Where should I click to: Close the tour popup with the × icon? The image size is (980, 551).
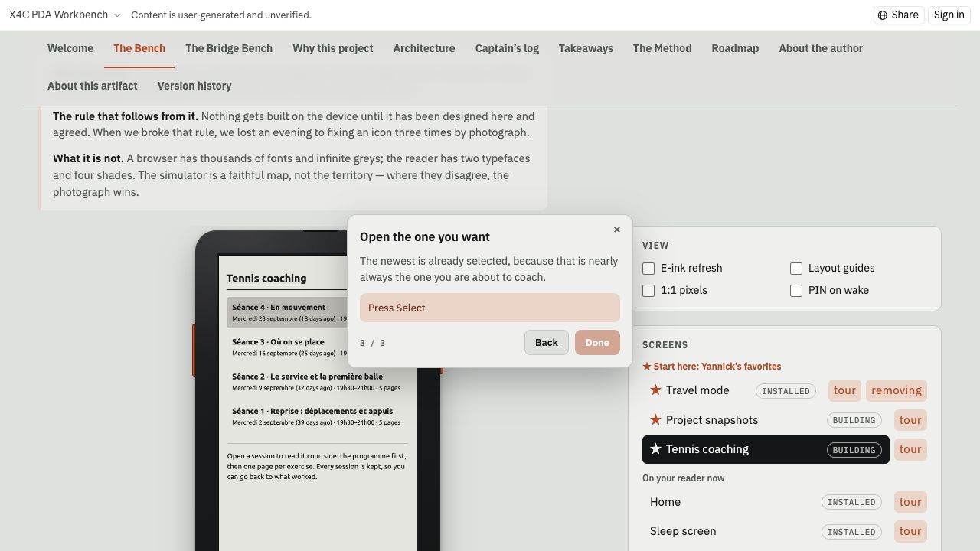(x=617, y=230)
